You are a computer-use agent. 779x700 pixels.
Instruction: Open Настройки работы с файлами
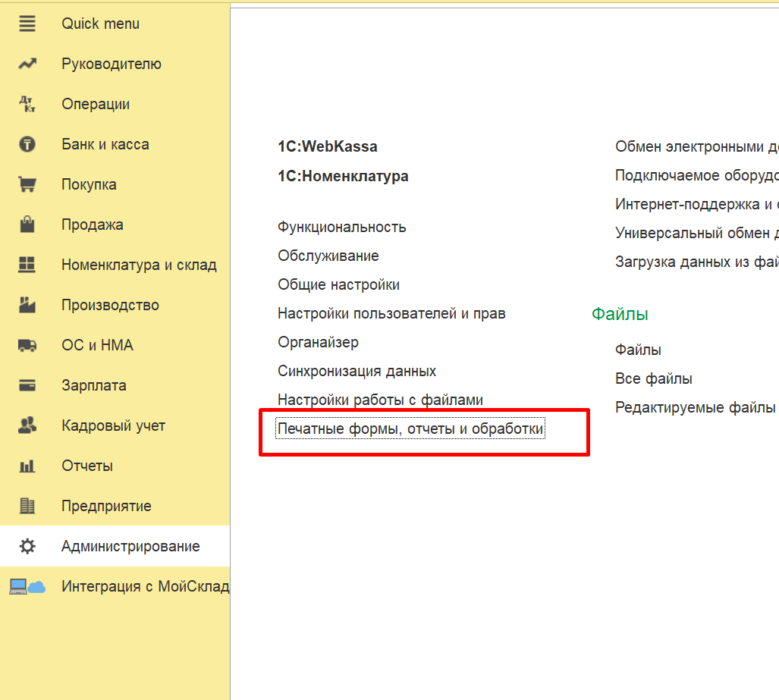[x=381, y=400]
